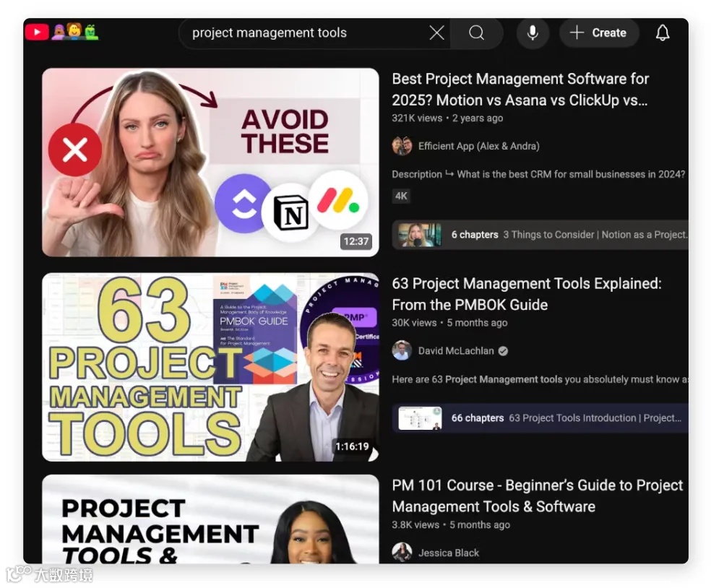Screen dimensions: 711x588
Task: Open notifications bell
Action: pos(663,33)
